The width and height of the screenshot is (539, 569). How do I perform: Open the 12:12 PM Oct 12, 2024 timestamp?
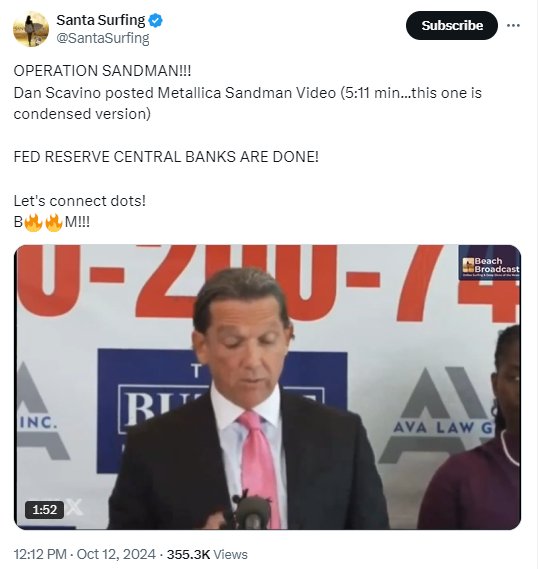tap(85, 554)
